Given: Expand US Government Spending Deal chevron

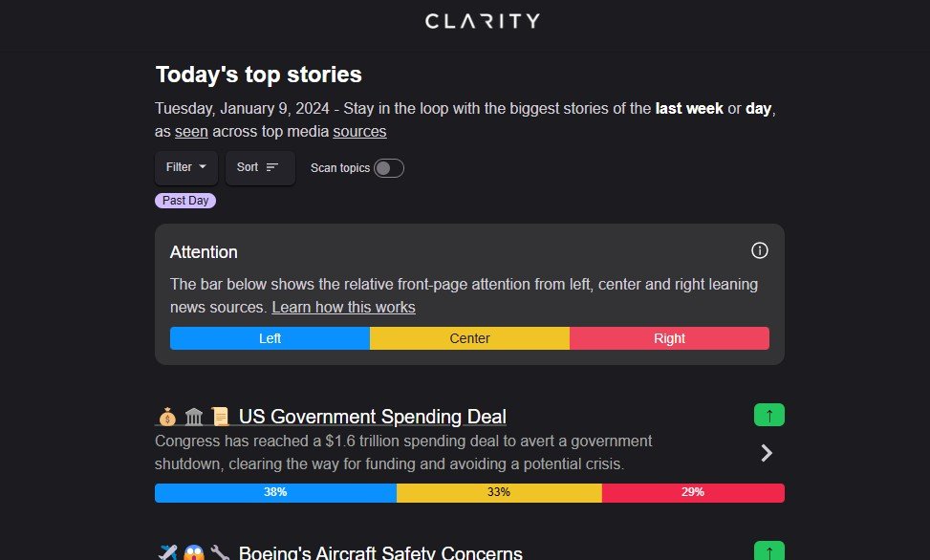Looking at the screenshot, I should (767, 453).
